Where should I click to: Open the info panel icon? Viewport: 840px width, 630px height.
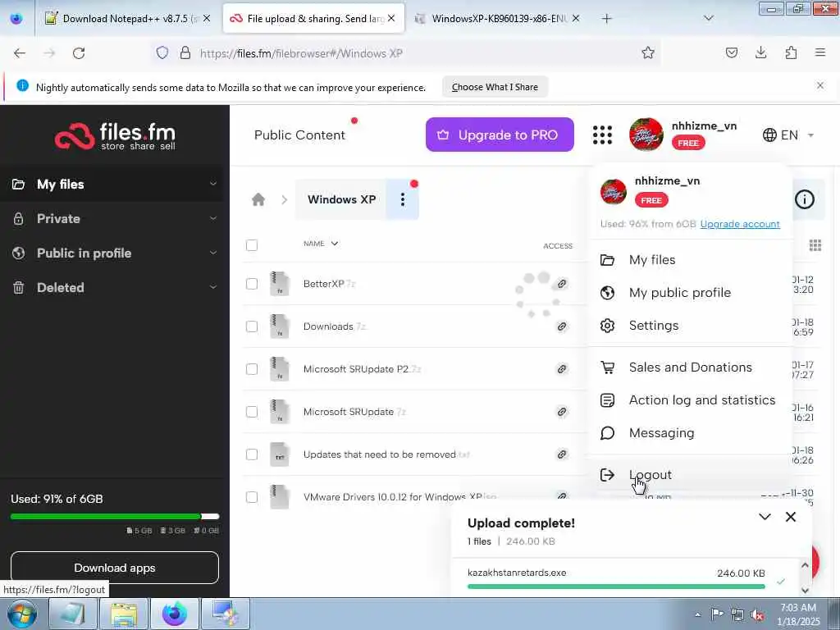tap(804, 199)
